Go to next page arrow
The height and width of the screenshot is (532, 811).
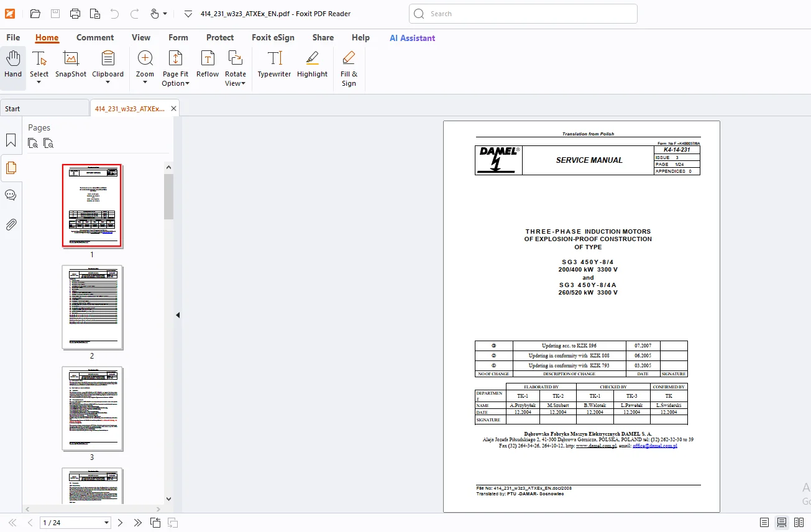121,523
